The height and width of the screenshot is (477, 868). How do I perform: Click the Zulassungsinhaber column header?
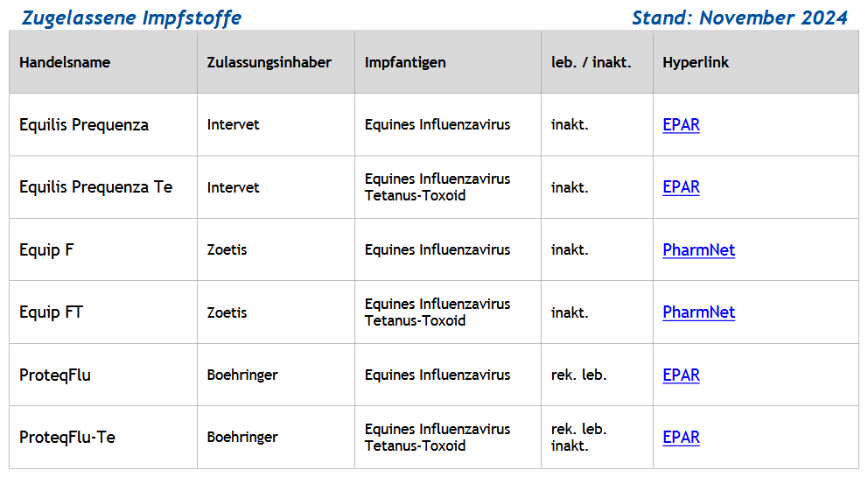(x=269, y=63)
